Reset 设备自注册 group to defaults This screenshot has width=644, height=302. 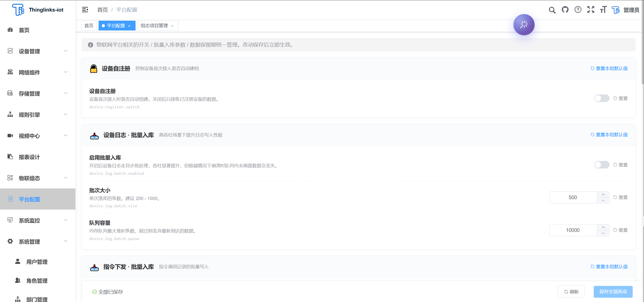coord(609,69)
